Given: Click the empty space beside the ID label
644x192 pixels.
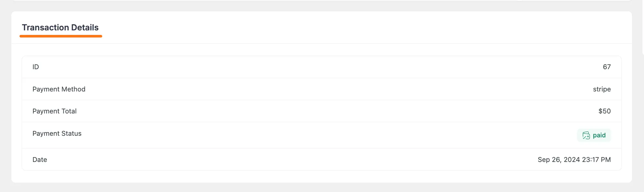Looking at the screenshot, I should pos(194,67).
